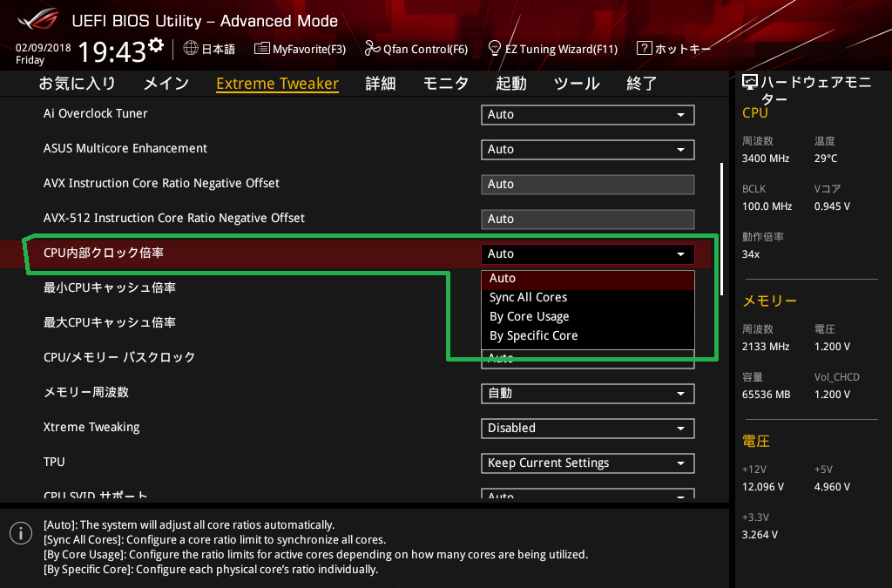Start EZ Tuning Wizard(F11)
Image resolution: width=892 pixels, height=588 pixels.
tap(553, 49)
